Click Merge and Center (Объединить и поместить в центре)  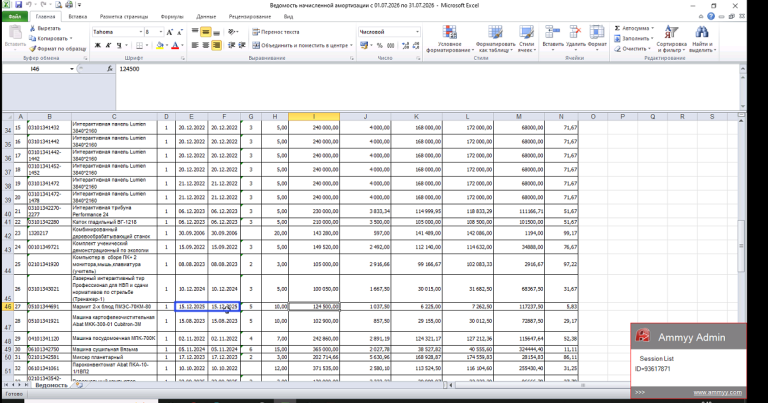click(x=300, y=46)
